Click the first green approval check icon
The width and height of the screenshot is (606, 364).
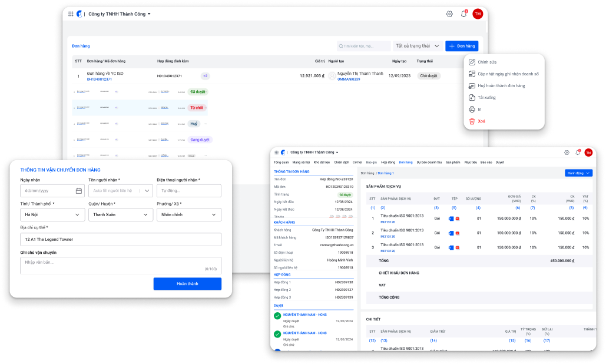coord(277,316)
